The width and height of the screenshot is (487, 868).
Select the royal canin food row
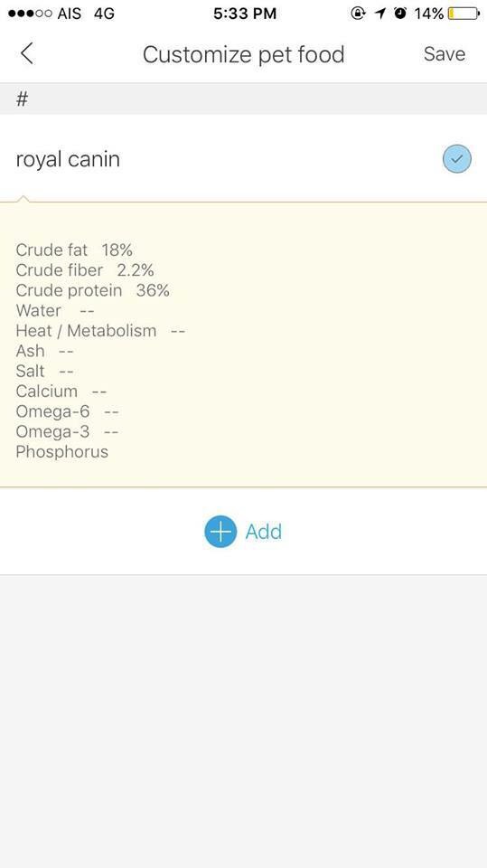tap(244, 159)
